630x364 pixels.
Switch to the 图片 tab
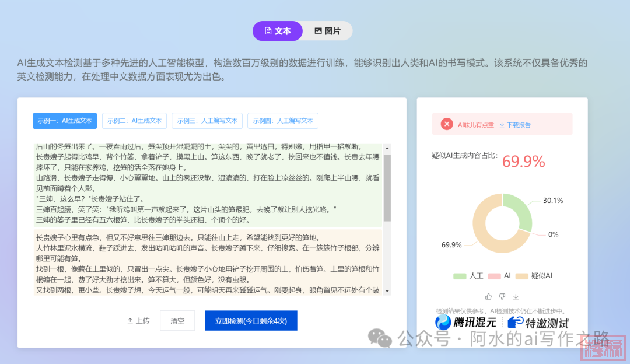point(327,31)
